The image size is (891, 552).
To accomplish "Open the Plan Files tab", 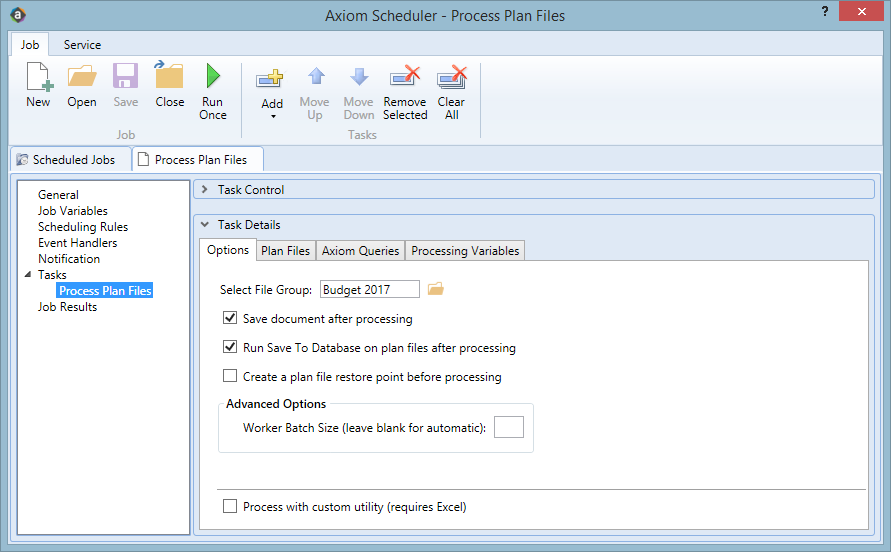I will point(285,251).
